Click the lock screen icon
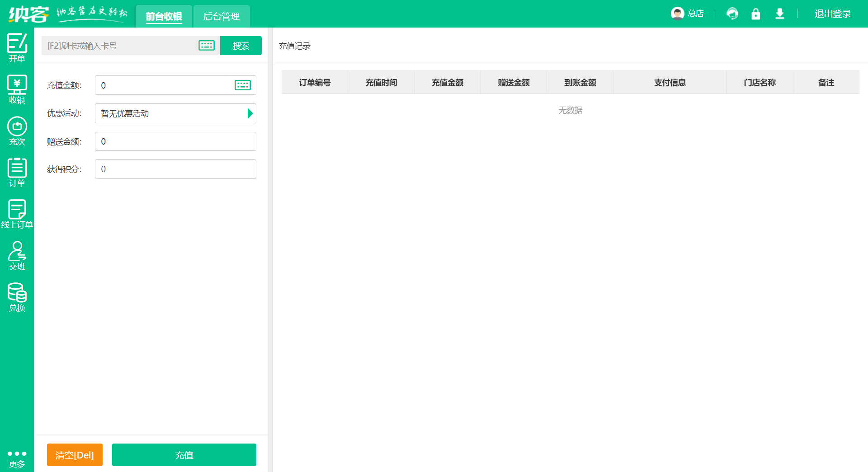This screenshot has height=472, width=868. 756,14
